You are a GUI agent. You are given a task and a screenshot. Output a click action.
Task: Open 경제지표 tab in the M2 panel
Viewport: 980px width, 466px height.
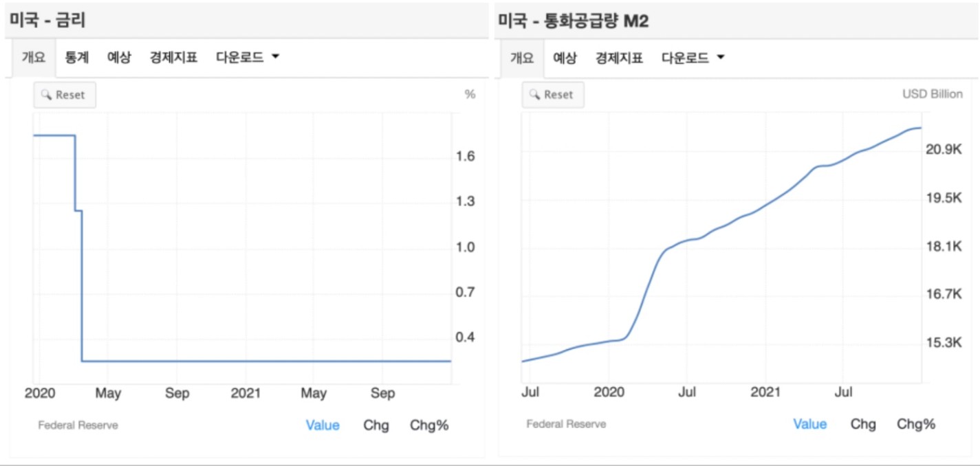click(x=620, y=58)
